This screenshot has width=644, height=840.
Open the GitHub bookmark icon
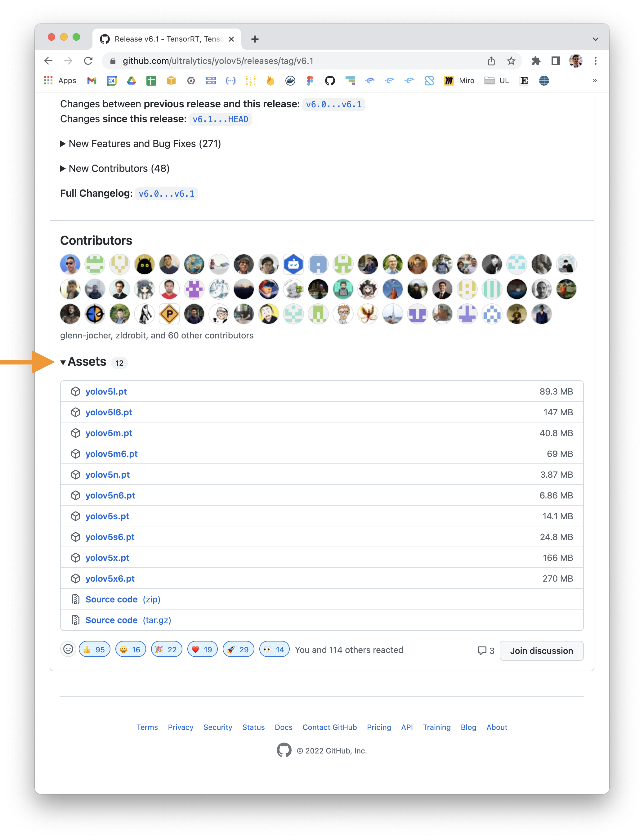pos(330,80)
